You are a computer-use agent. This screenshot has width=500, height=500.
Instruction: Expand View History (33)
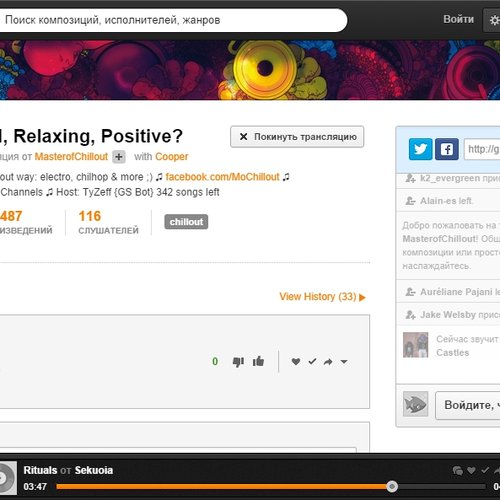point(322,296)
